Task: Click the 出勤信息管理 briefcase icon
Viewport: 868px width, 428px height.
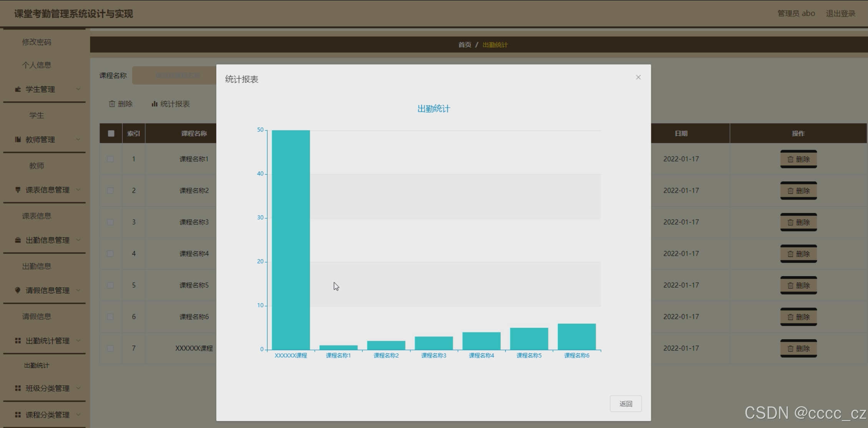Action: click(18, 240)
